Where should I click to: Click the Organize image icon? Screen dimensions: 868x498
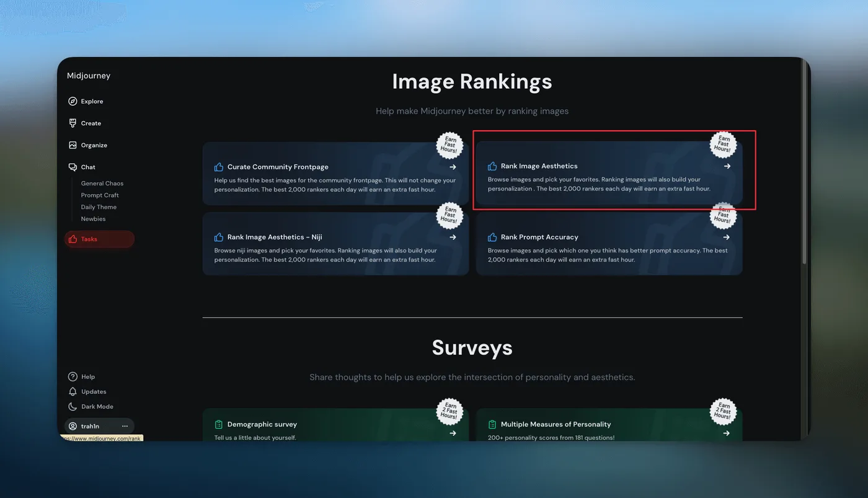[73, 145]
